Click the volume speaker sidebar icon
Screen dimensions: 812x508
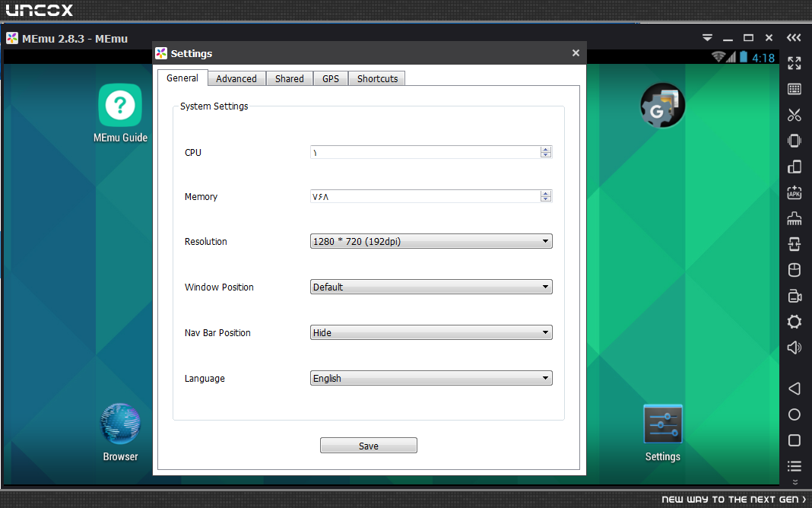point(794,348)
